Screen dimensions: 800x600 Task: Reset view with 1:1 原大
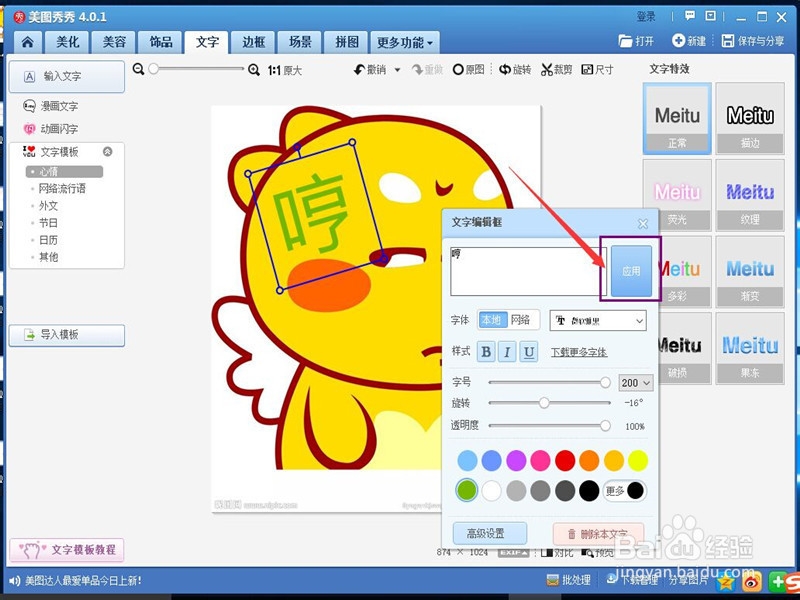[x=285, y=70]
